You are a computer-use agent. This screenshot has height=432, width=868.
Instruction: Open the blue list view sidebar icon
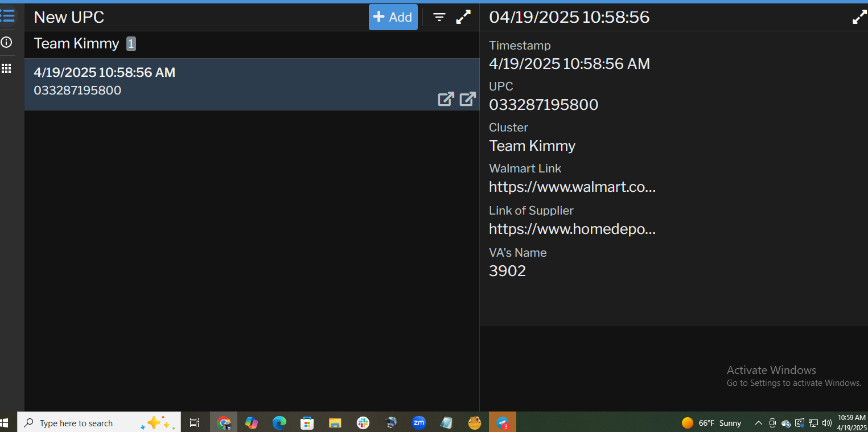coord(8,15)
